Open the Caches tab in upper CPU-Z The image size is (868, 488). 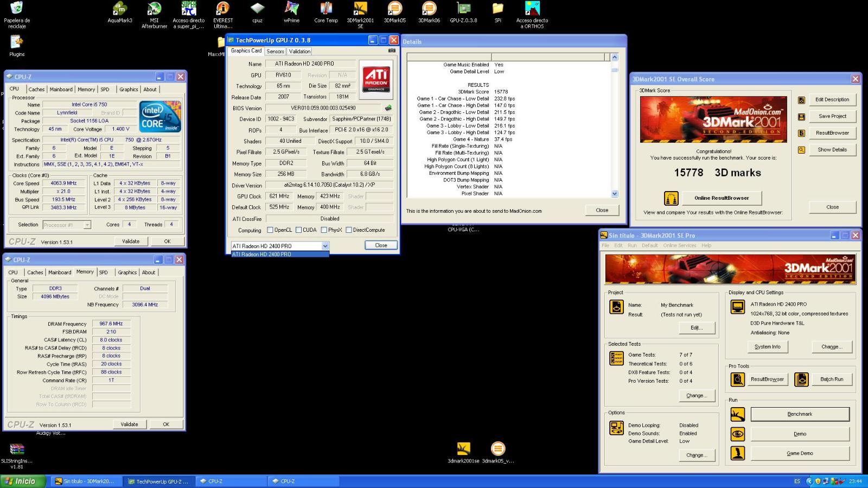point(36,90)
